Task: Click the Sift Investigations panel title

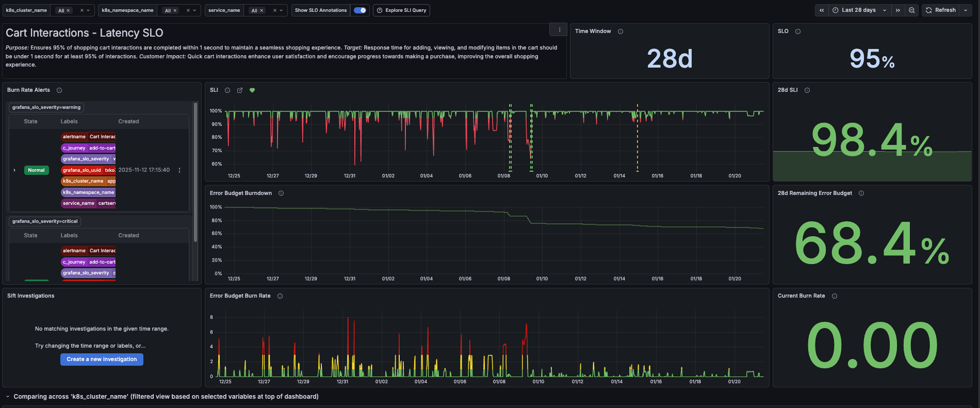Action: 31,296
